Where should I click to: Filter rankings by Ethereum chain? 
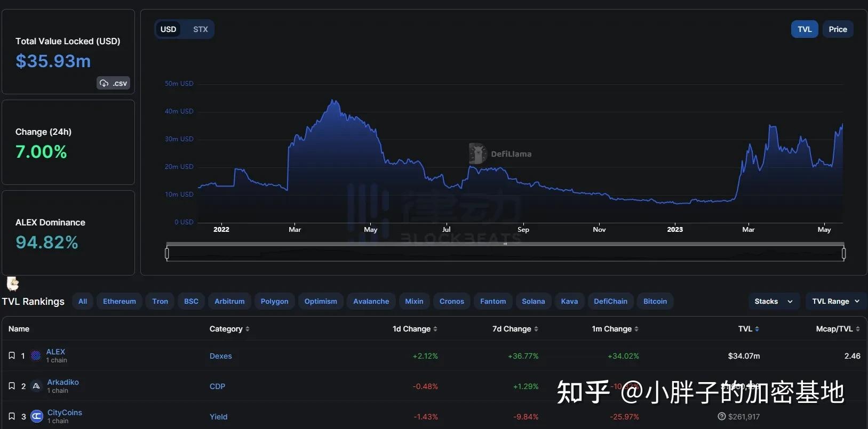[x=120, y=301]
